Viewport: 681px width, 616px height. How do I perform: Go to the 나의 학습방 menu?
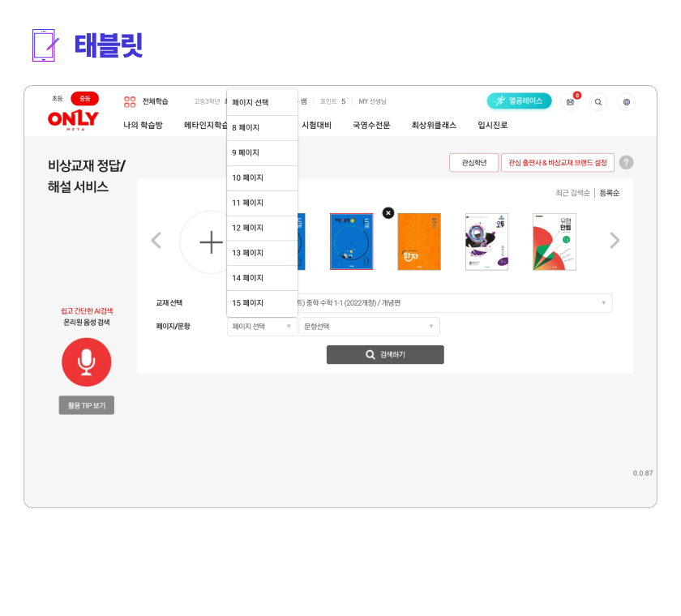(x=143, y=125)
